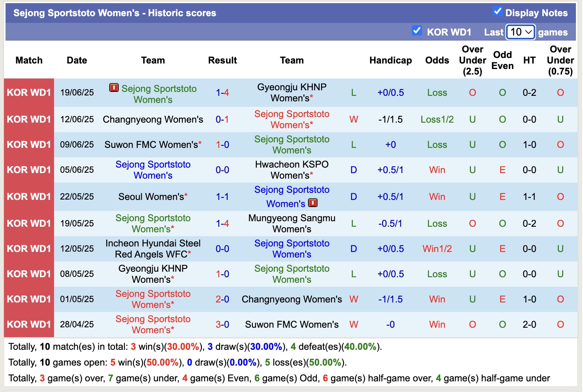The height and width of the screenshot is (392, 583).
Task: Open Hwacheon KSPO Women's link
Action: 291,170
